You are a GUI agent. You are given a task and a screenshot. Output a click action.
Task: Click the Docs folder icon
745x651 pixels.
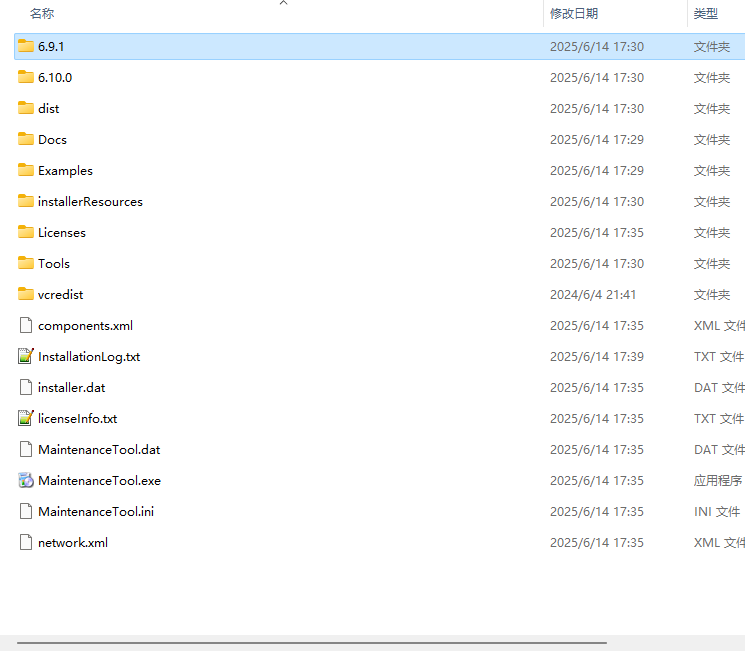pyautogui.click(x=26, y=139)
